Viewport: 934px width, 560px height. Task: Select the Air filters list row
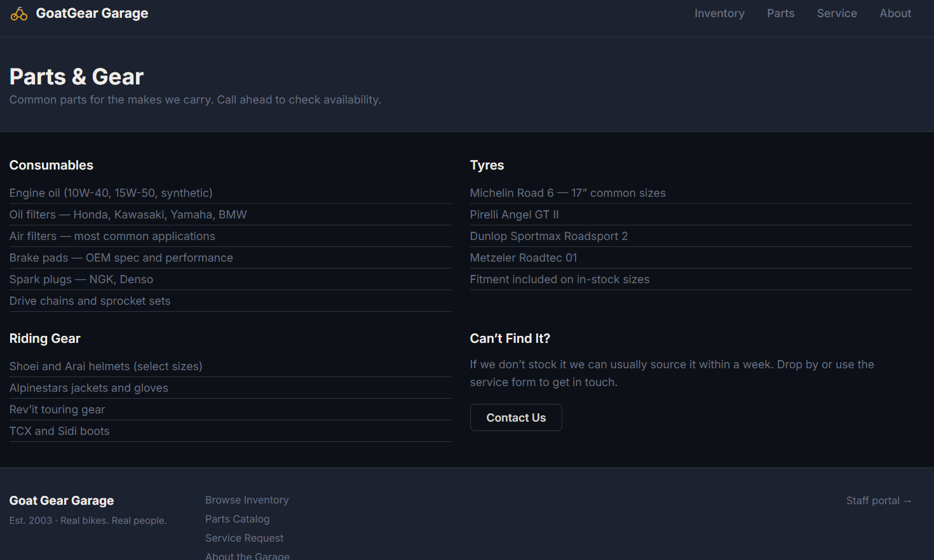pyautogui.click(x=230, y=236)
